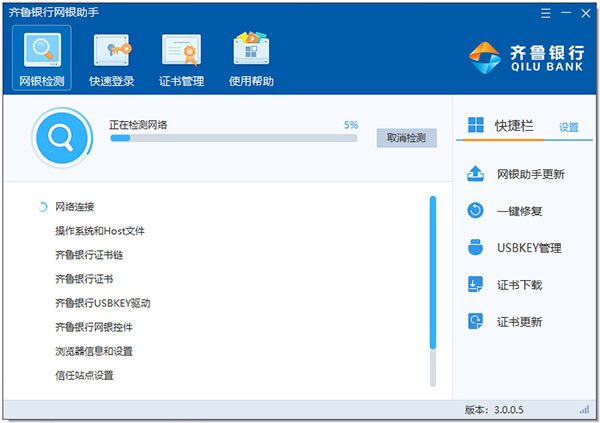
Task: Select the 网络连接 check item
Action: tap(75, 207)
